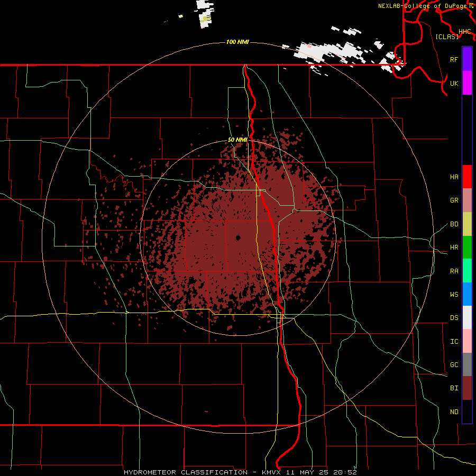Select the BD yellow legend block
The image size is (476, 476).
click(x=467, y=224)
